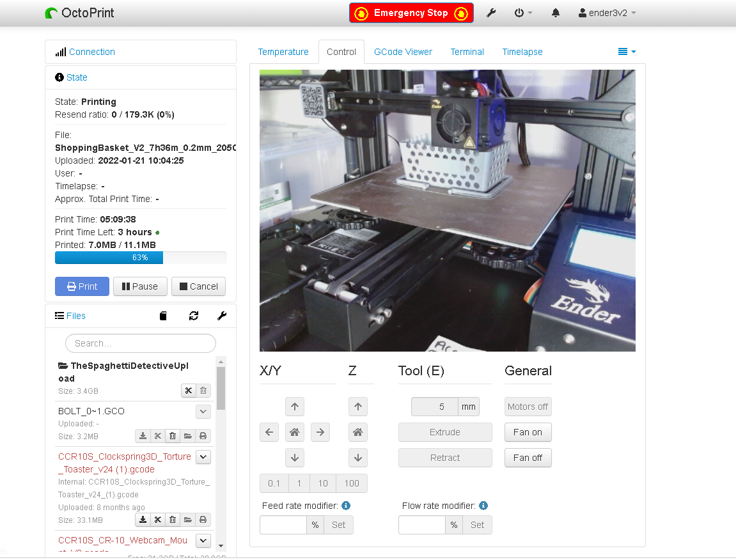Image resolution: width=736 pixels, height=560 pixels.
Task: Expand details for CCR10S_CR-10_Webcam_Mou file
Action: 203,540
